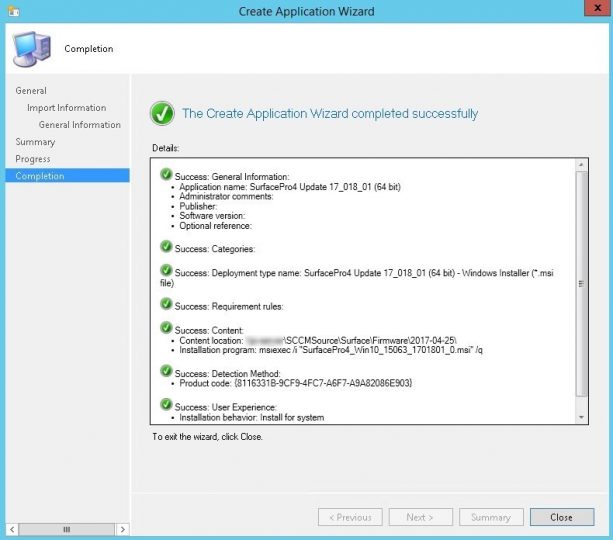Click green check beside Requirement rules
Viewport: 613px width, 540px height.
(x=165, y=305)
